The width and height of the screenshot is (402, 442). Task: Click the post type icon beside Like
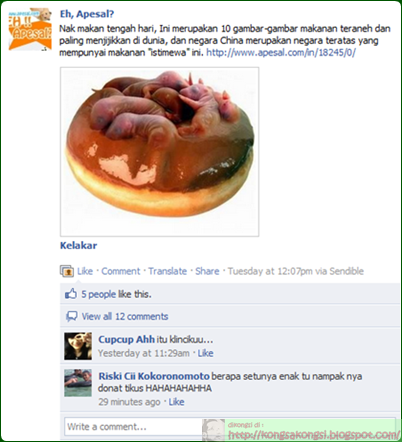67,271
